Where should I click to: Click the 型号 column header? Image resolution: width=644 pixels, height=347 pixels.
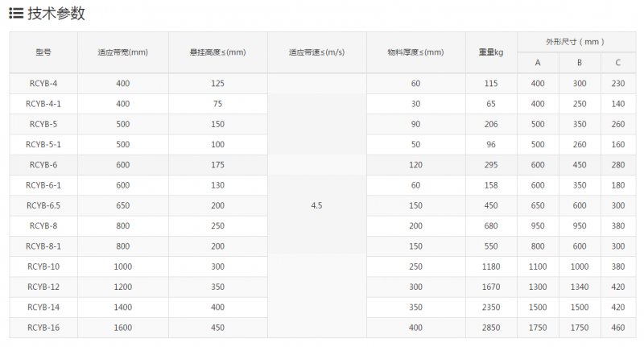43,52
